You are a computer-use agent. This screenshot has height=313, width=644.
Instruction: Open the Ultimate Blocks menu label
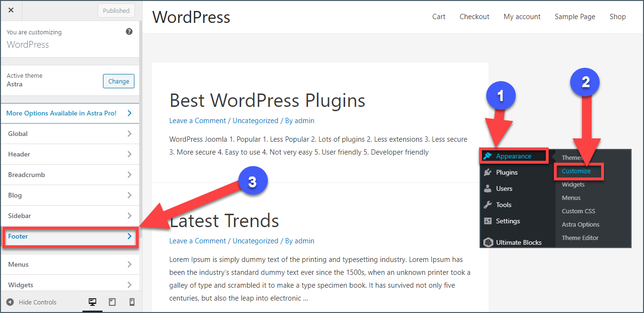point(519,242)
